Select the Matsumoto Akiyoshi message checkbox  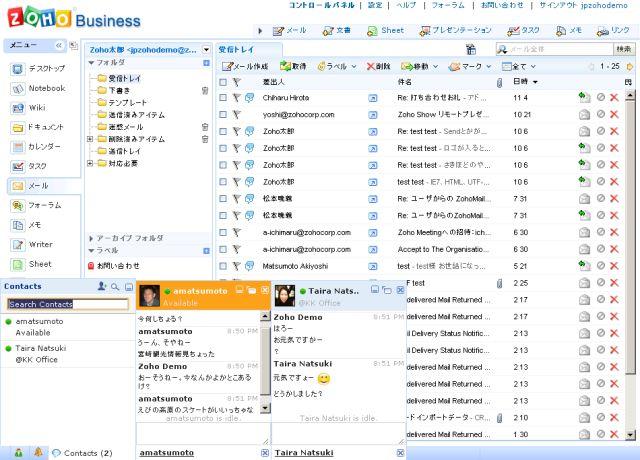(x=223, y=266)
